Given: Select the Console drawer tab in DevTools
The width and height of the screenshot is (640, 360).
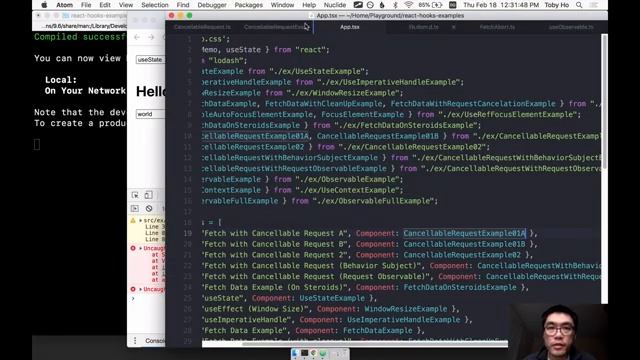Looking at the screenshot, I should pos(155,340).
